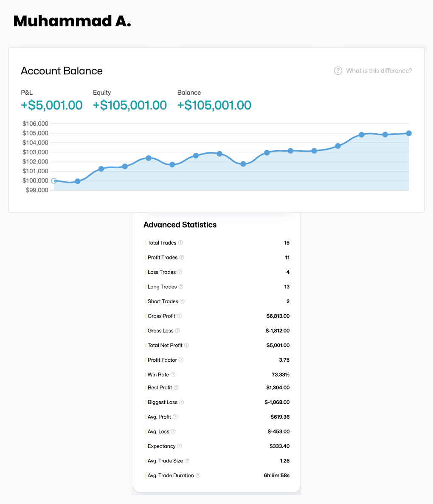Click the help icon next to Long Trades
433x504 pixels.
tap(181, 287)
